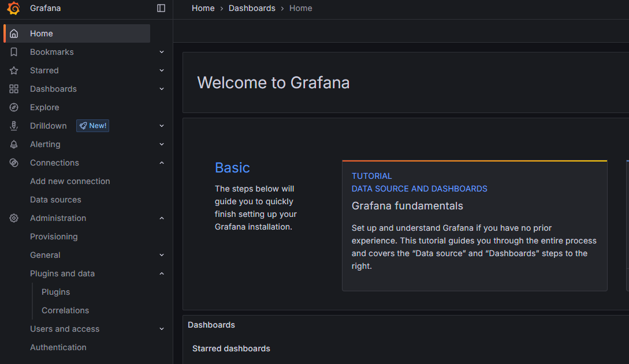Click the Welcome to Grafana heading
Screen dimensions: 629x364
pyautogui.click(x=274, y=82)
